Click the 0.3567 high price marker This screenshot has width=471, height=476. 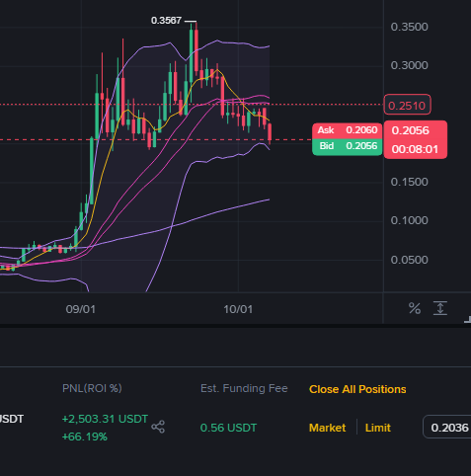coord(166,21)
